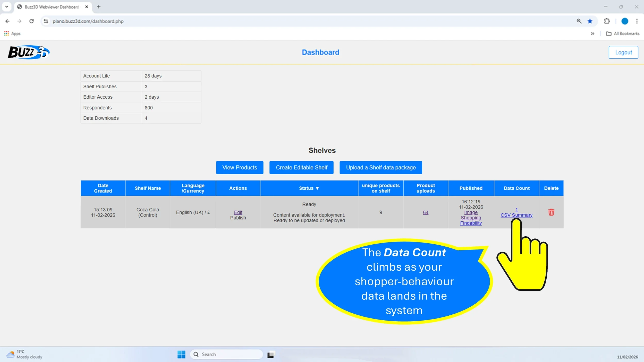Screen dimensions: 644x362
Task: Reload the page with the refresh icon
Action: 31,21
